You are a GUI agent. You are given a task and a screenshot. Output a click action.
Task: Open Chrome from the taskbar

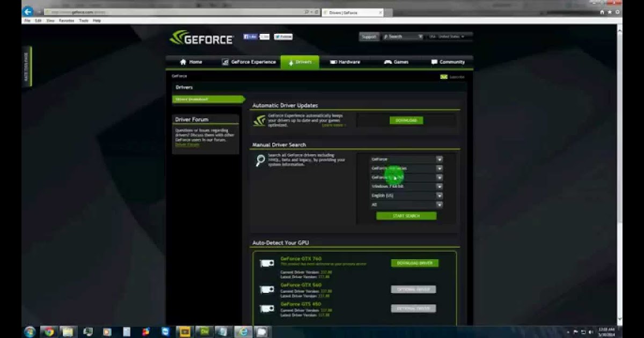click(x=49, y=332)
